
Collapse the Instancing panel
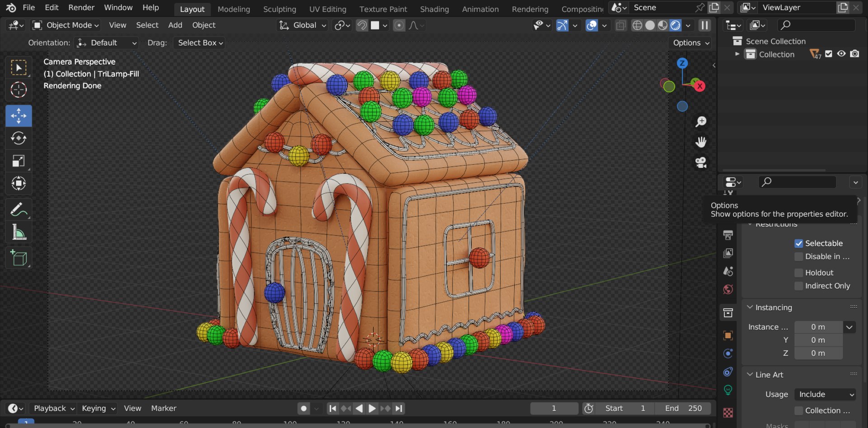click(x=774, y=307)
